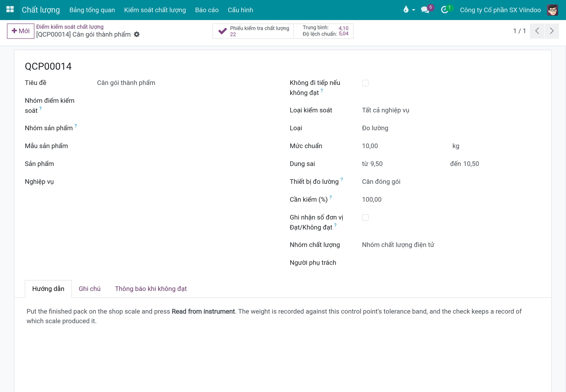Viewport: 566px width, 392px height.
Task: Follow Điểm kiểm soát chất lượng breadcrumb
Action: (70, 27)
